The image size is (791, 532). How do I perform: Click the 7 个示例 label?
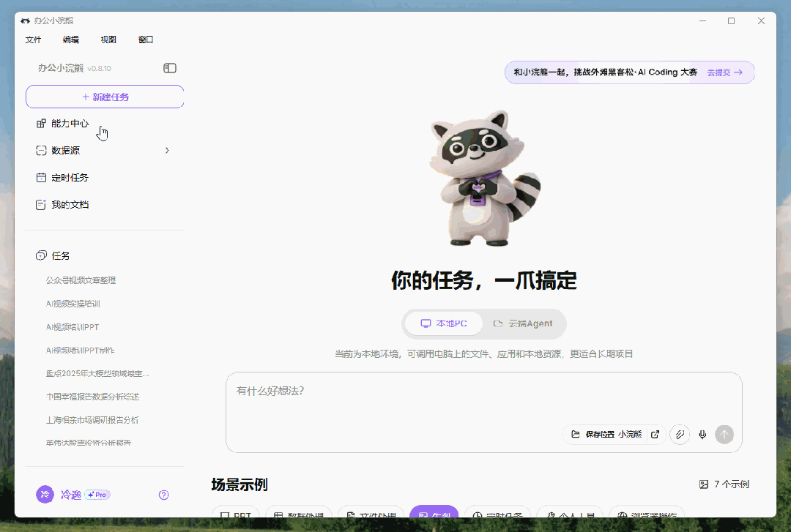[x=724, y=484]
